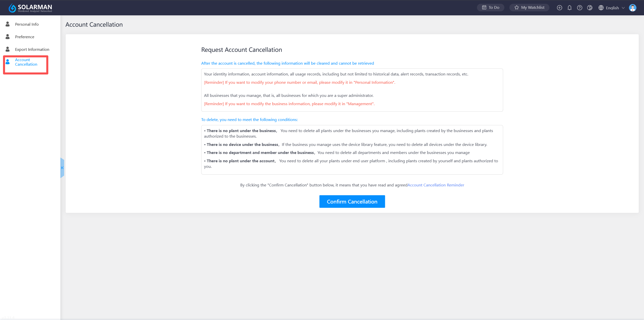Image resolution: width=644 pixels, height=320 pixels.
Task: Click the Preference sidebar icon
Action: click(8, 37)
